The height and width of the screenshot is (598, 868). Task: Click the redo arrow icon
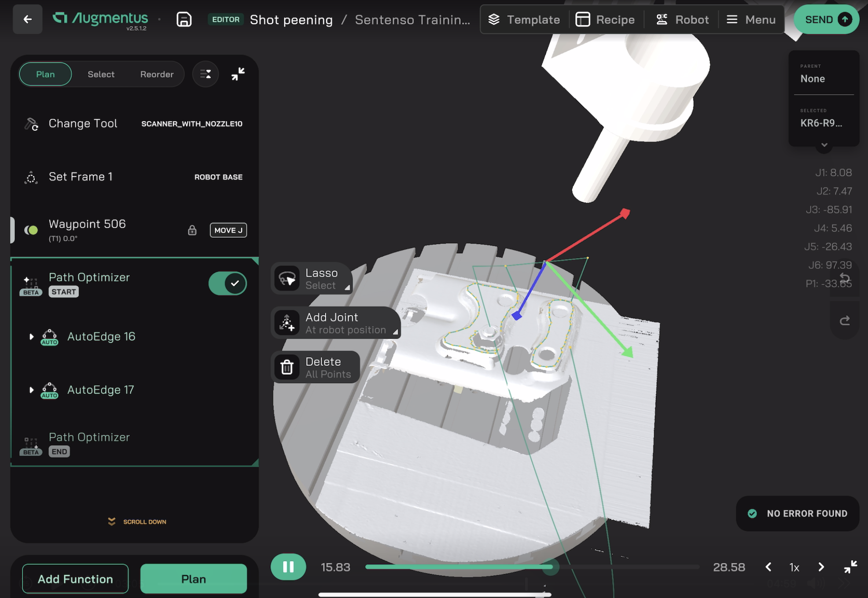pos(844,321)
